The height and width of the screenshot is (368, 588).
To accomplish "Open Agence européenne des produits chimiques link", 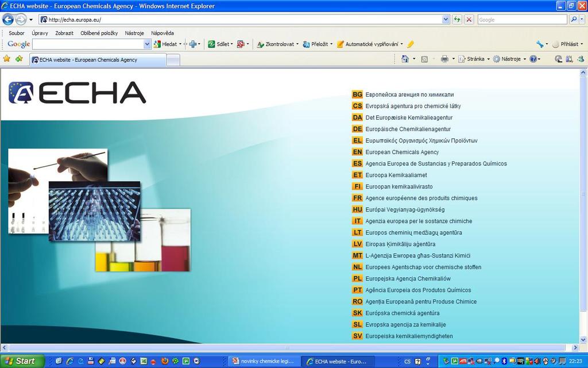I will pyautogui.click(x=421, y=198).
